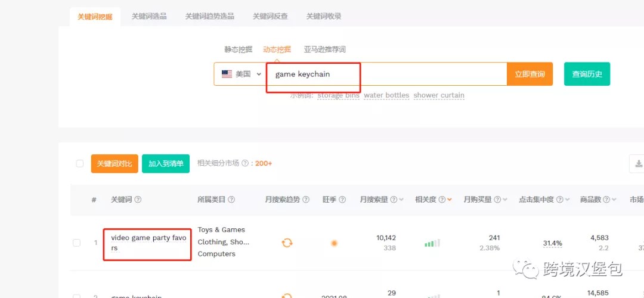Sort by 月购买量 arrow
The height and width of the screenshot is (298, 644).
pyautogui.click(x=505, y=200)
